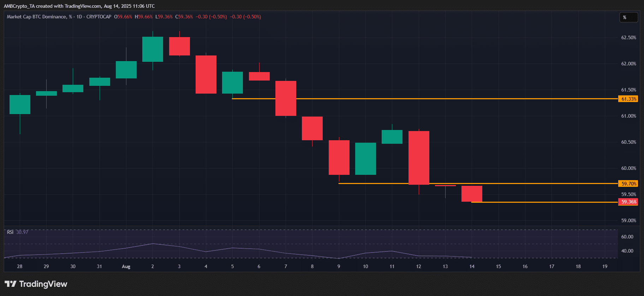Click the Aug label on the time axis
Viewport: 644px width, 296px height.
coord(126,267)
